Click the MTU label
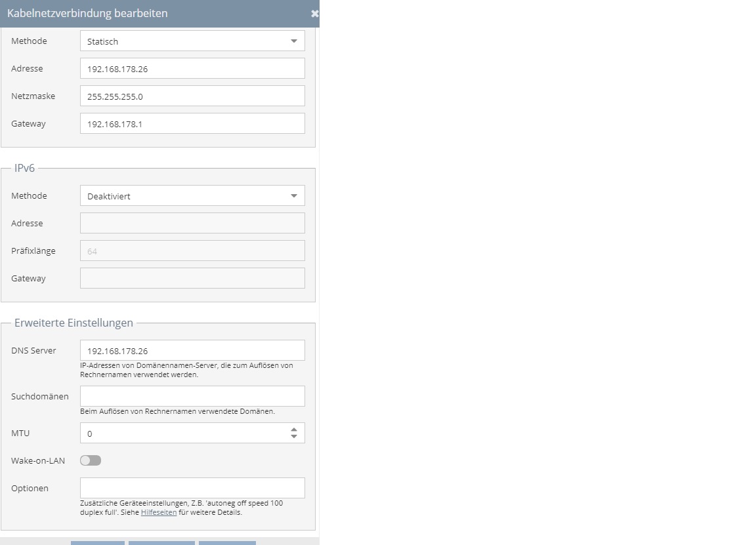The width and height of the screenshot is (756, 545). [x=20, y=434]
